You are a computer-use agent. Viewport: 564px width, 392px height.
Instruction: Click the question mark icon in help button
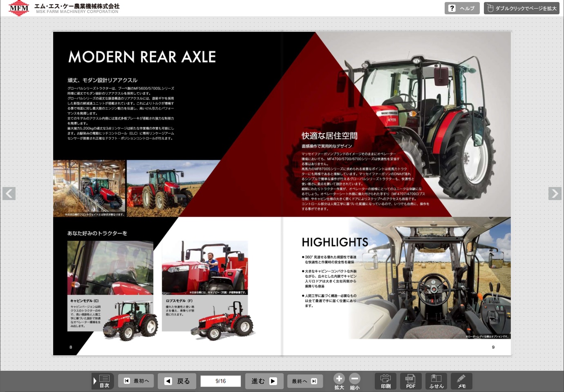(x=452, y=8)
